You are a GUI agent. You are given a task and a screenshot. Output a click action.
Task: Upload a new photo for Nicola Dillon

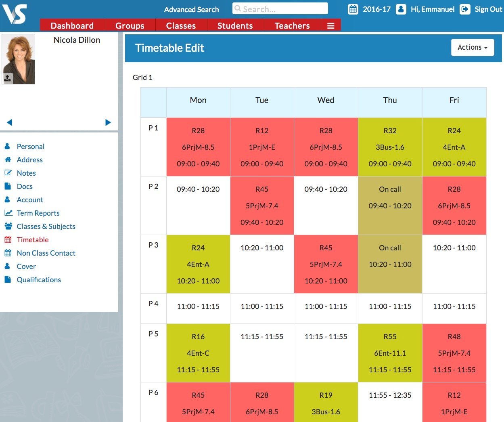[8, 78]
